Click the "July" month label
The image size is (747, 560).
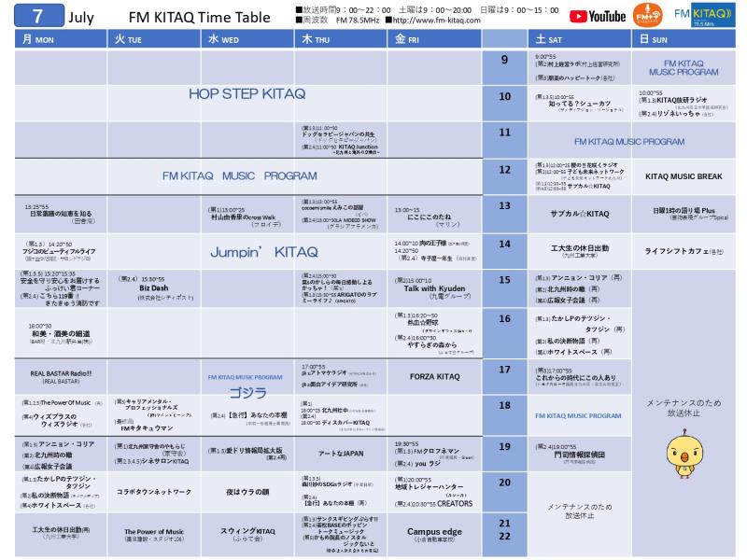pyautogui.click(x=81, y=18)
